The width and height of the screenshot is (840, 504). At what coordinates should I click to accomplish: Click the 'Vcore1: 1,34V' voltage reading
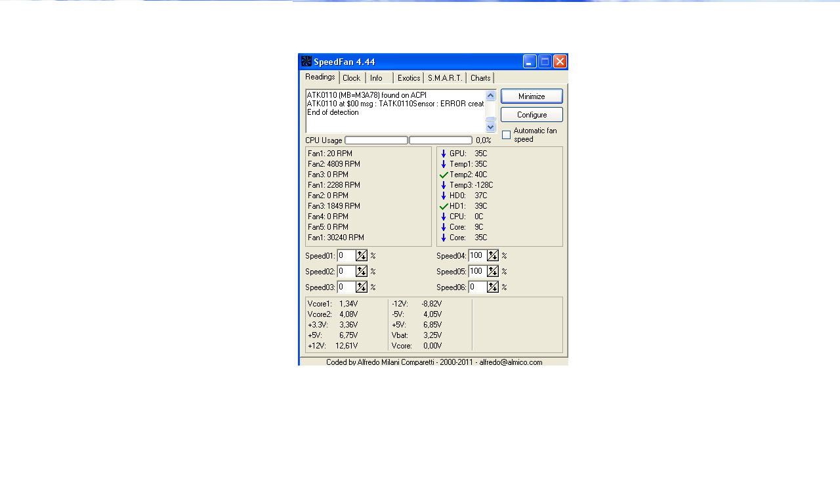pyautogui.click(x=333, y=304)
